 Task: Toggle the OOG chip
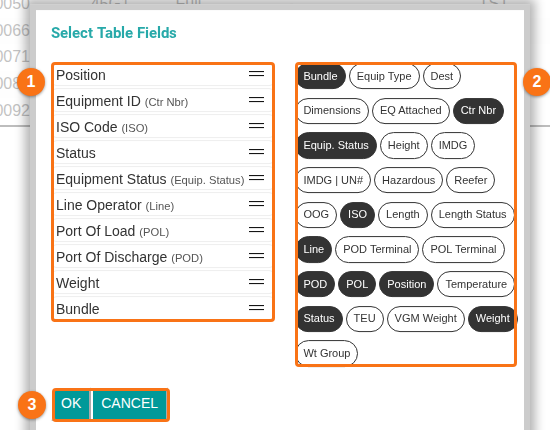click(x=316, y=214)
